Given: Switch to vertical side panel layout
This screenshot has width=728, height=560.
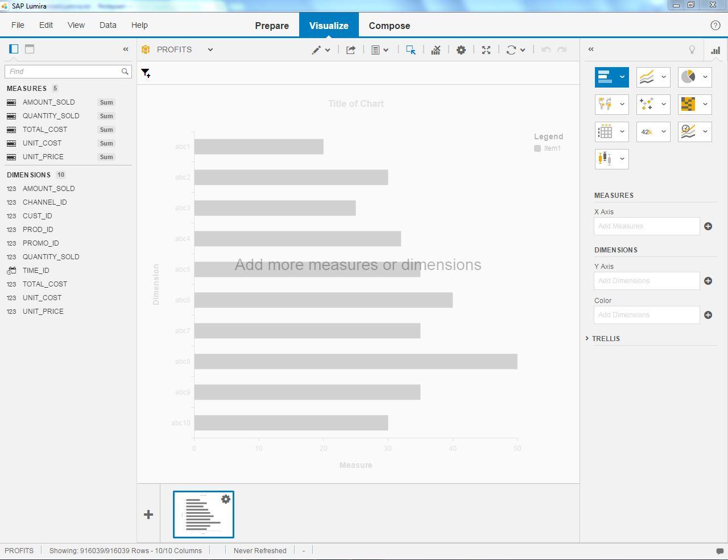Looking at the screenshot, I should pyautogui.click(x=14, y=49).
